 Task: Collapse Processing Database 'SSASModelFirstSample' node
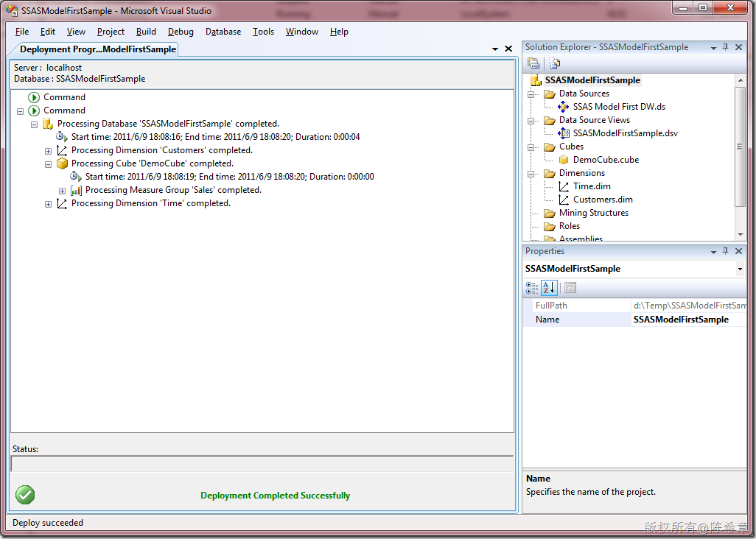pos(34,124)
